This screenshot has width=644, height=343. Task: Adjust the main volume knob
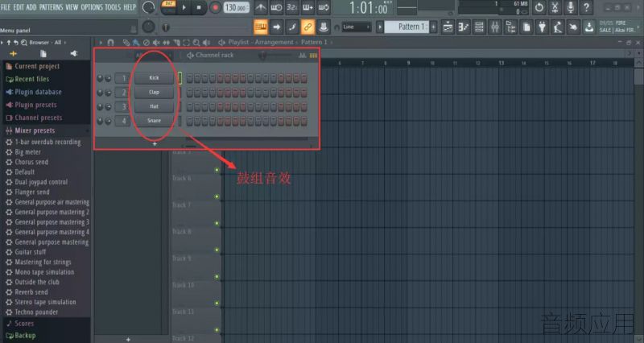click(x=149, y=7)
